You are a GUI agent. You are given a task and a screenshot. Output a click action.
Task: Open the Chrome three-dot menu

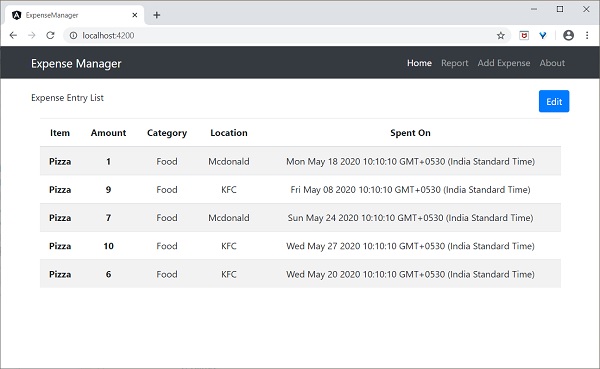tap(587, 36)
